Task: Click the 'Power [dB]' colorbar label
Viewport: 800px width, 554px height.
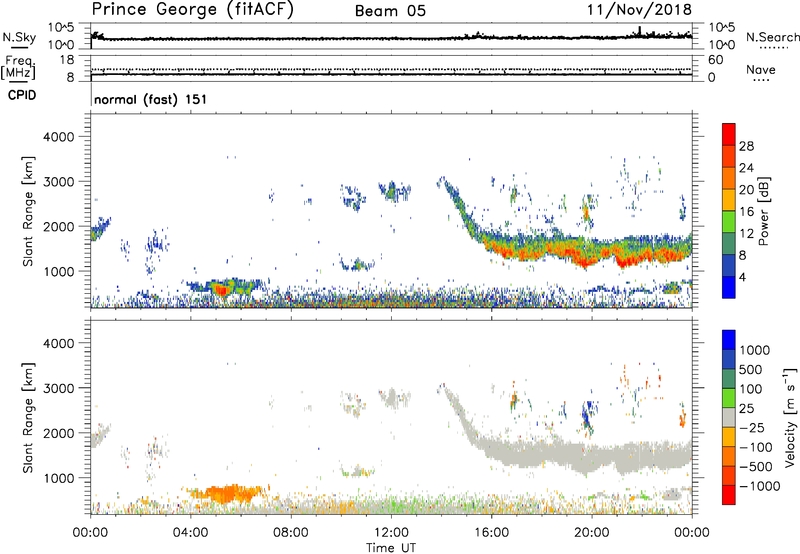Action: click(763, 211)
